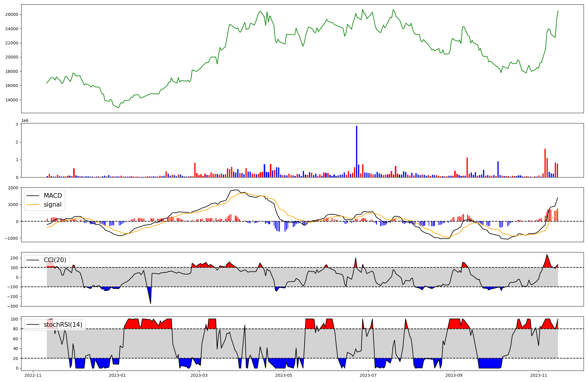
Task: Click the 2023-09 date tick label
Action: point(454,375)
